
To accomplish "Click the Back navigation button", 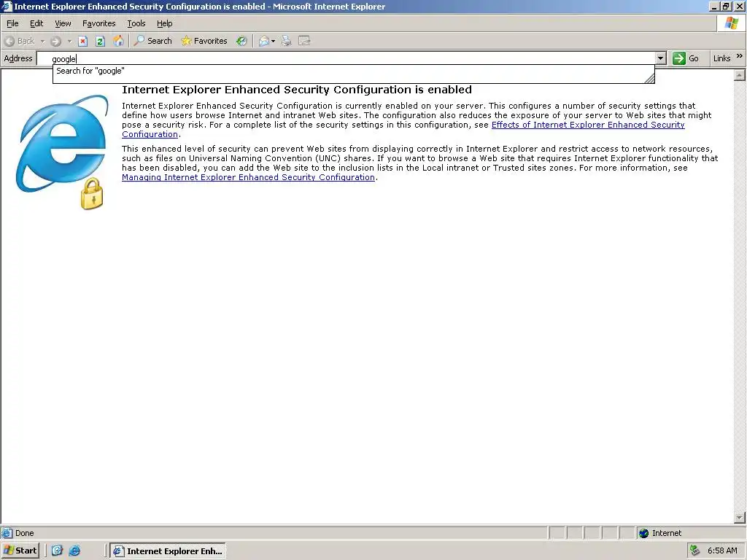I will point(20,41).
